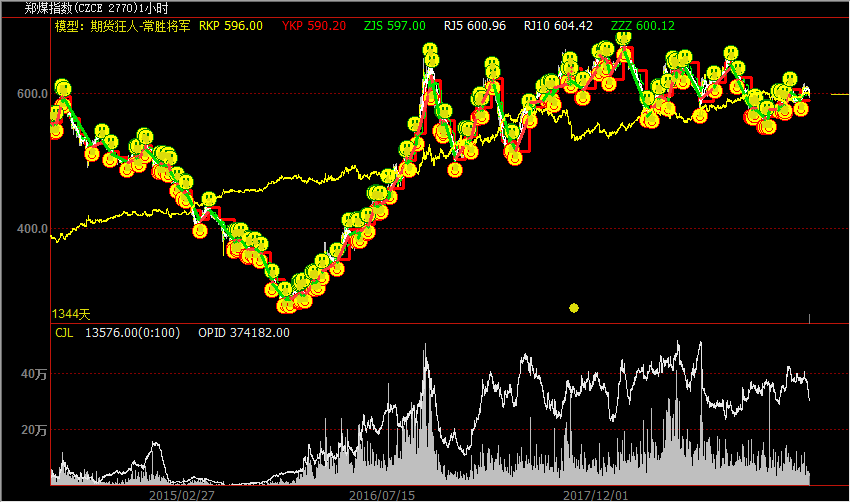Click the 2015/02/27 date on timeline
This screenshot has width=851, height=503.
click(183, 495)
